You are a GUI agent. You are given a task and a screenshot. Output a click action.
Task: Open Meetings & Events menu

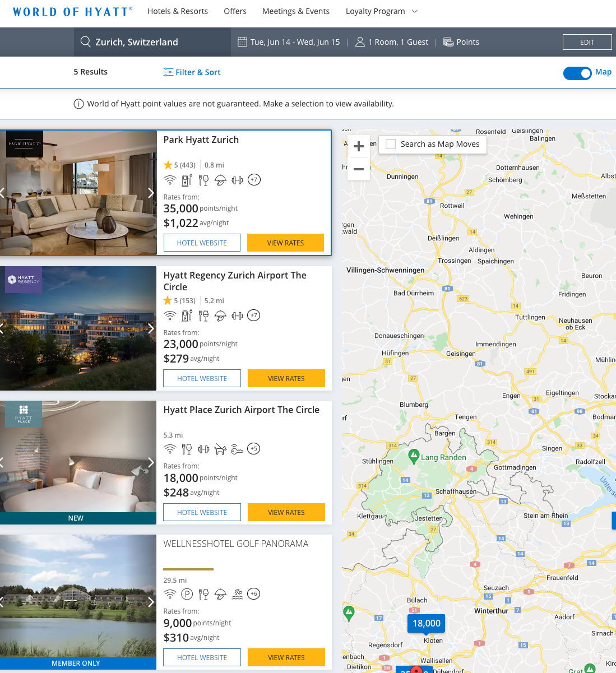pyautogui.click(x=296, y=11)
